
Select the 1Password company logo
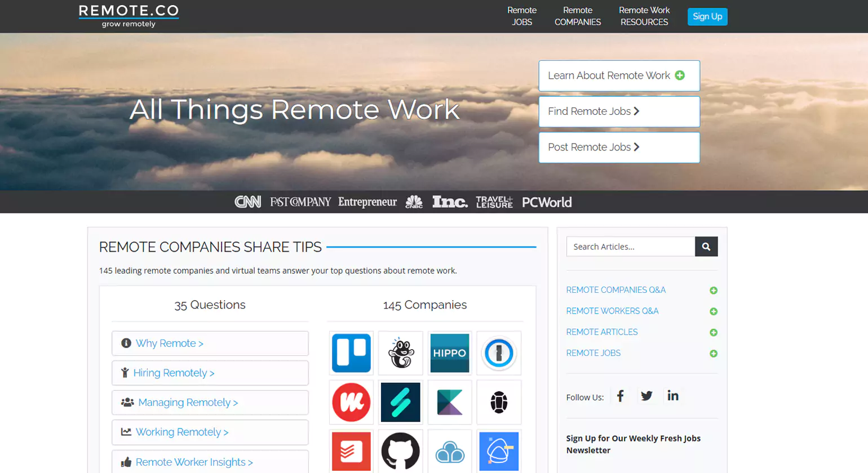tap(499, 354)
